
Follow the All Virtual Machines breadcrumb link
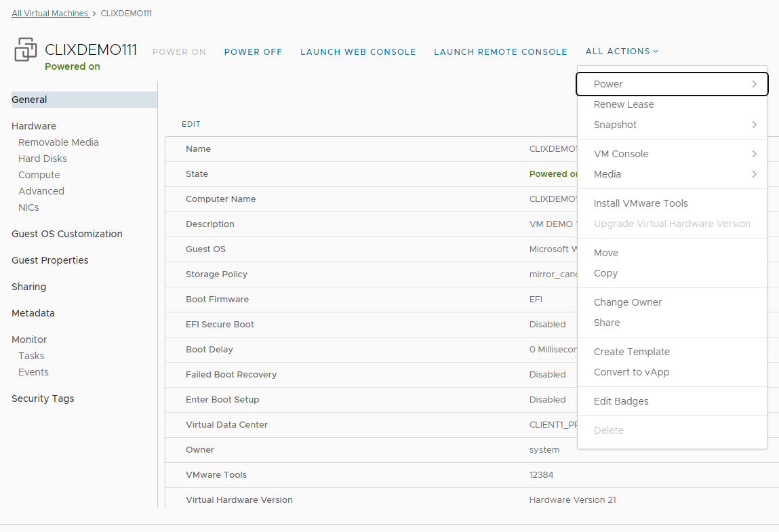(x=50, y=14)
